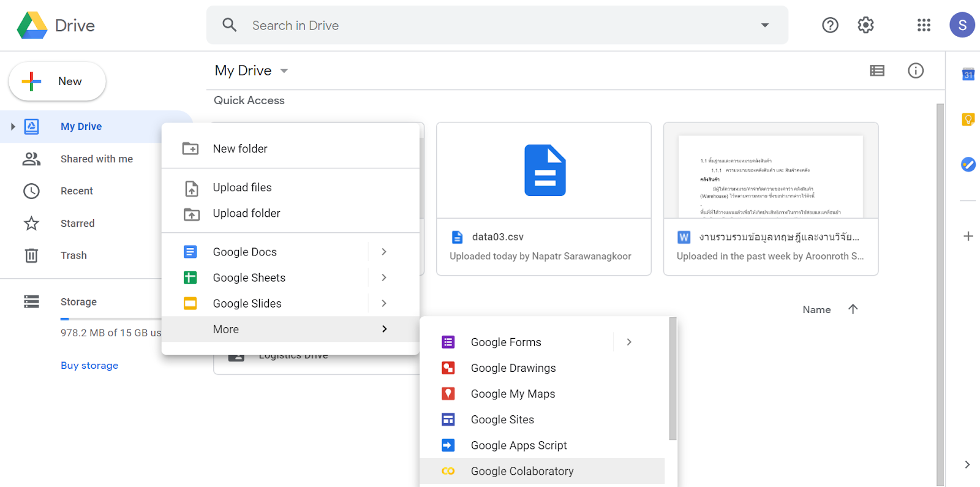Select My Drive in sidebar

click(81, 127)
